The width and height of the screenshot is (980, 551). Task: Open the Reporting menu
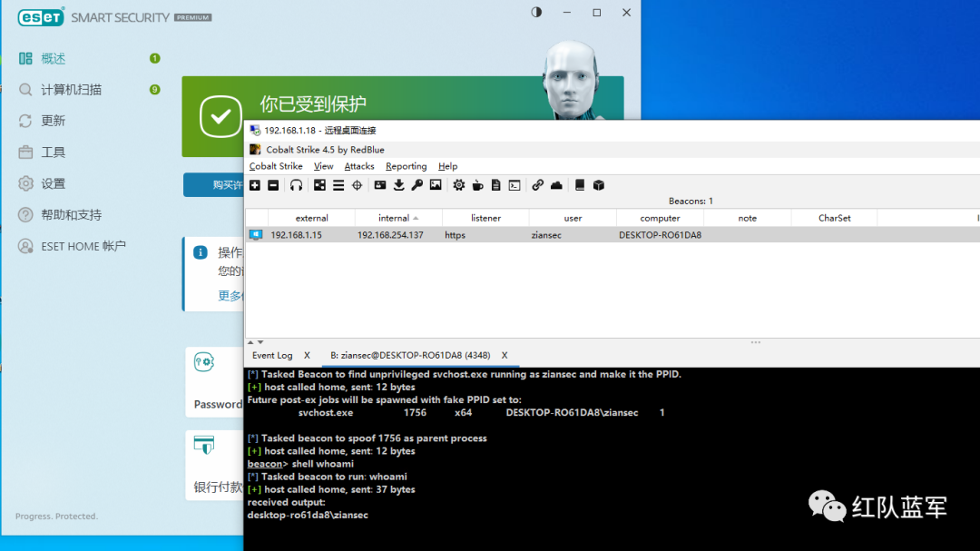point(407,166)
